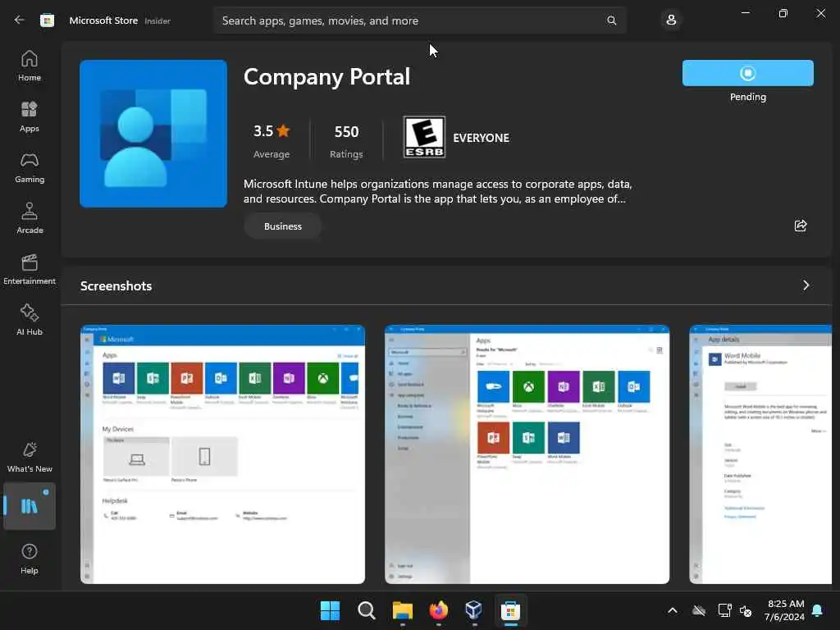Expand the Screenshots section chevron
The image size is (840, 630).
coord(806,285)
